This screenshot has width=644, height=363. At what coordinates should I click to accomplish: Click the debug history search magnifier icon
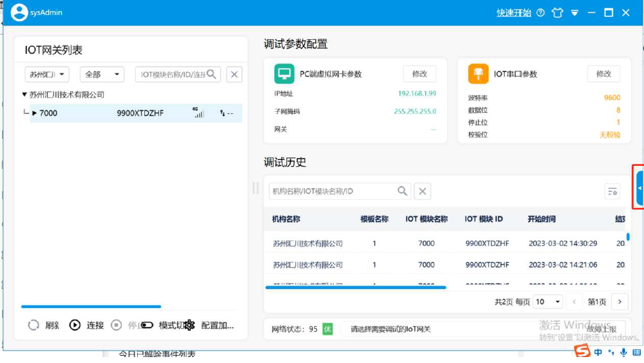pyautogui.click(x=402, y=191)
